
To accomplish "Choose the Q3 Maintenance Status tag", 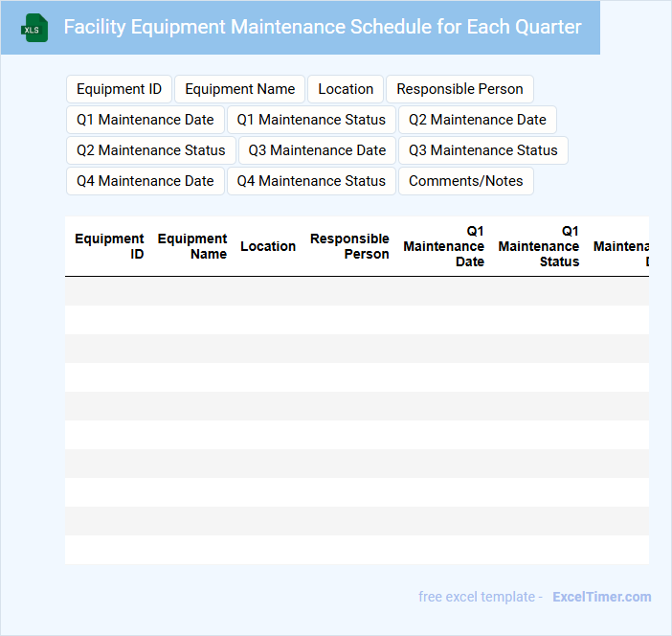I will (x=483, y=150).
